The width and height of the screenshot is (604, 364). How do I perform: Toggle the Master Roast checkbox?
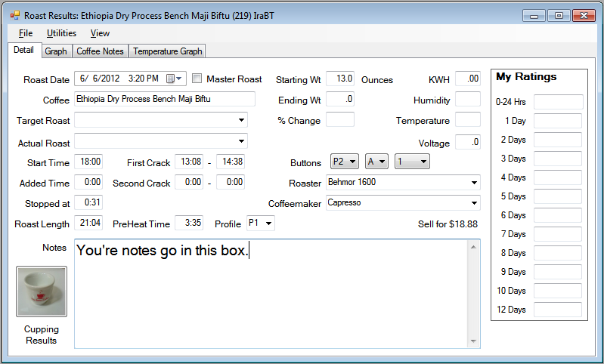tap(197, 79)
